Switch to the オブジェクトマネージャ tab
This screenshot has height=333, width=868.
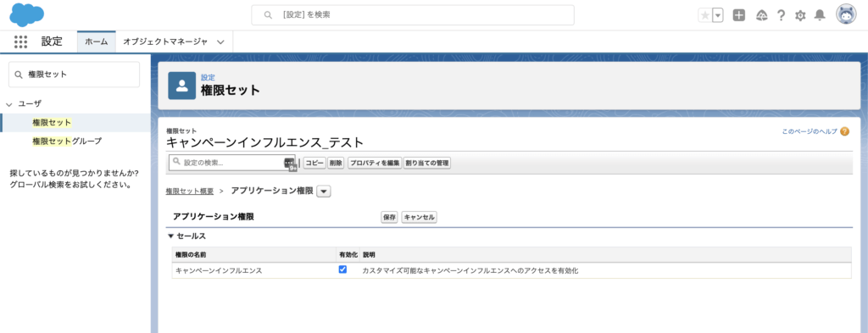coord(165,42)
